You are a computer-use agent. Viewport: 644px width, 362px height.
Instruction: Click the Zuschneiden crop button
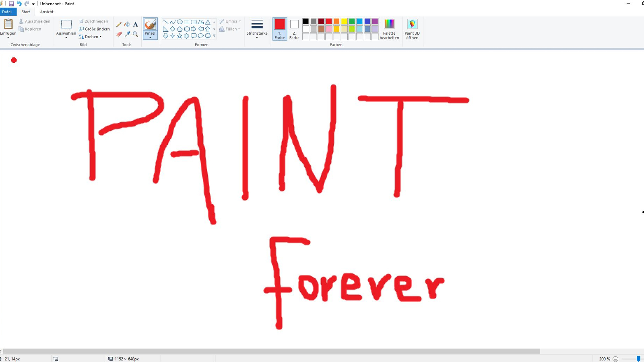[93, 21]
